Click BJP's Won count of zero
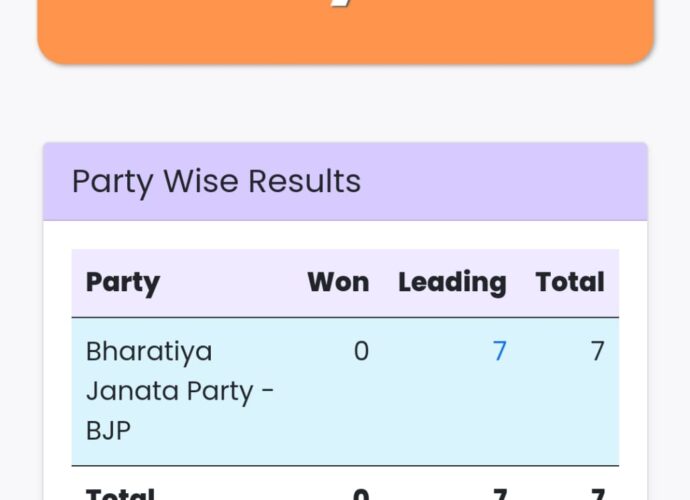Viewport: 690px width, 500px height. 361,351
